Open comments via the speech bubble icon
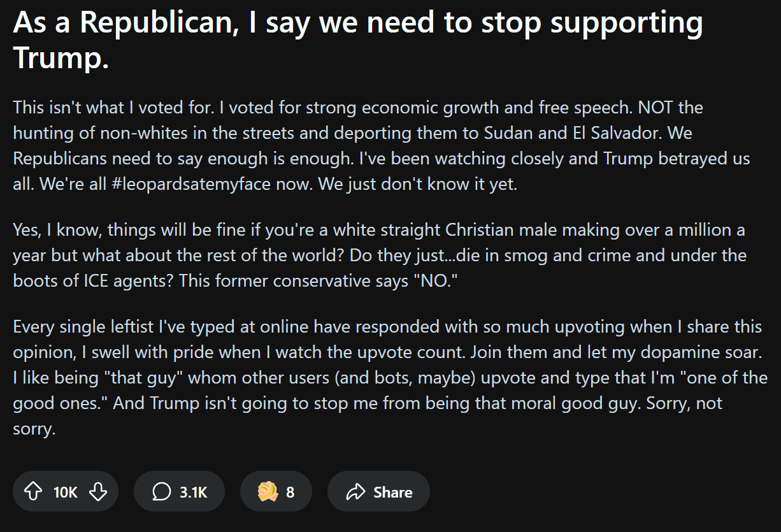 [162, 491]
